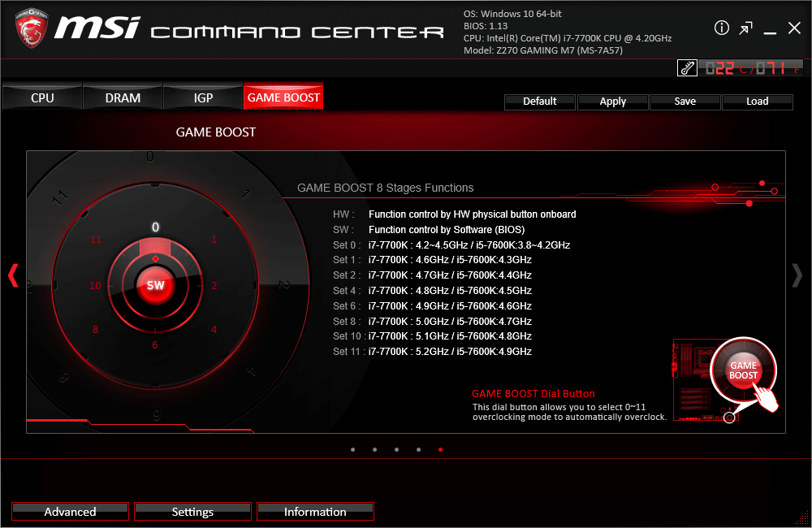This screenshot has height=528, width=812.
Task: Click the left red navigation arrow
Action: tap(12, 275)
